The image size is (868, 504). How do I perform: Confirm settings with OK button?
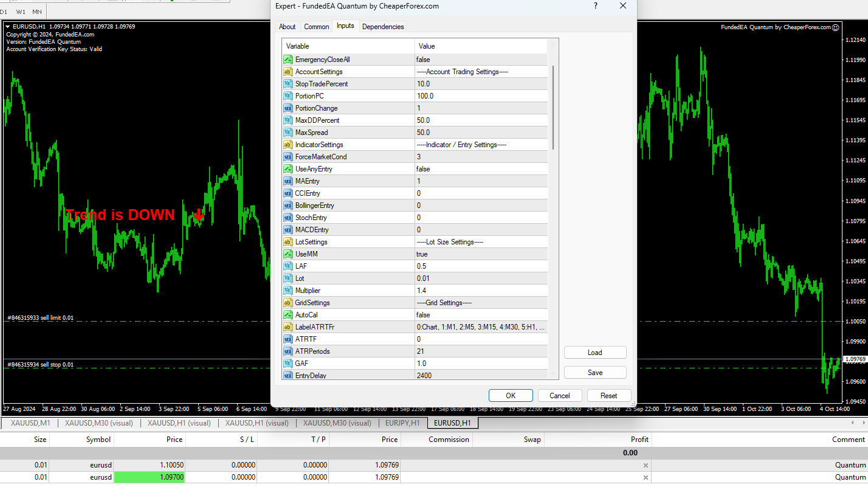click(511, 395)
